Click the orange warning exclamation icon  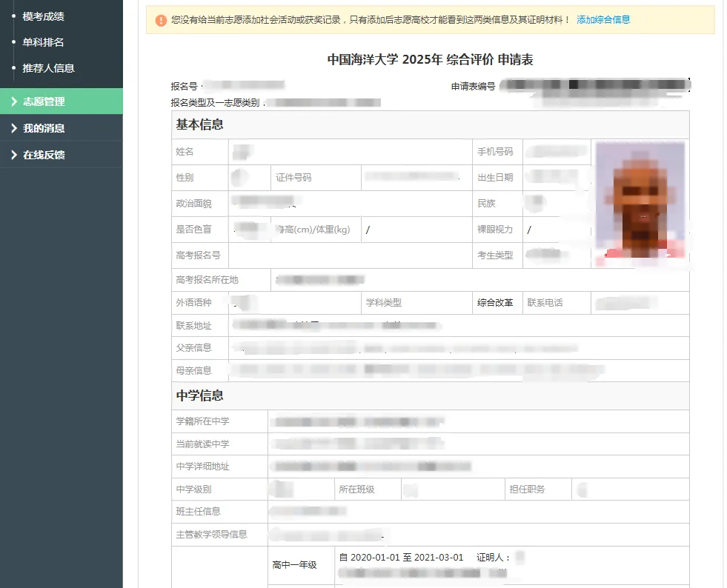[x=161, y=20]
